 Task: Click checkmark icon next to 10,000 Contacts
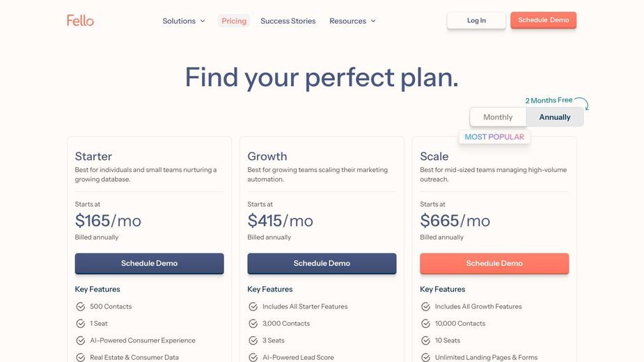coord(425,324)
